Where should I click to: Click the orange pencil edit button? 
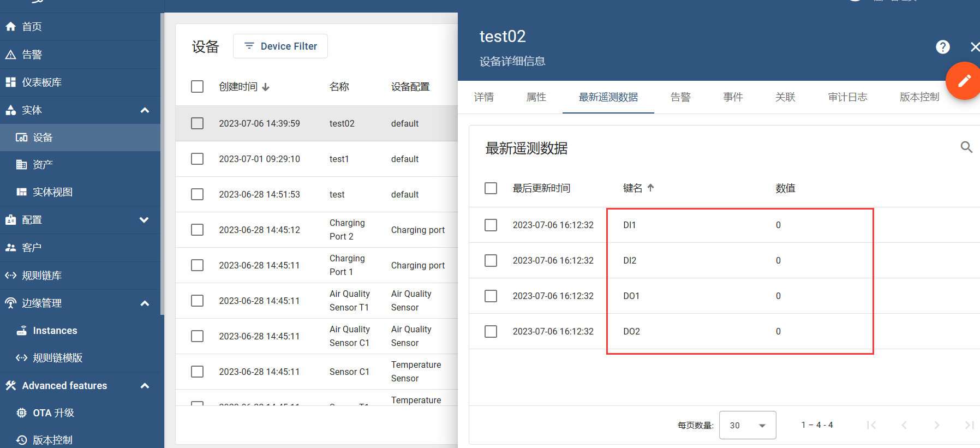964,81
